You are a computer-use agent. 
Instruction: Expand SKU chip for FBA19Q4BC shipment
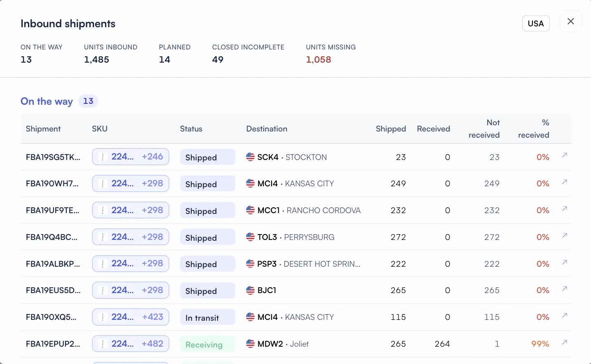(x=131, y=237)
